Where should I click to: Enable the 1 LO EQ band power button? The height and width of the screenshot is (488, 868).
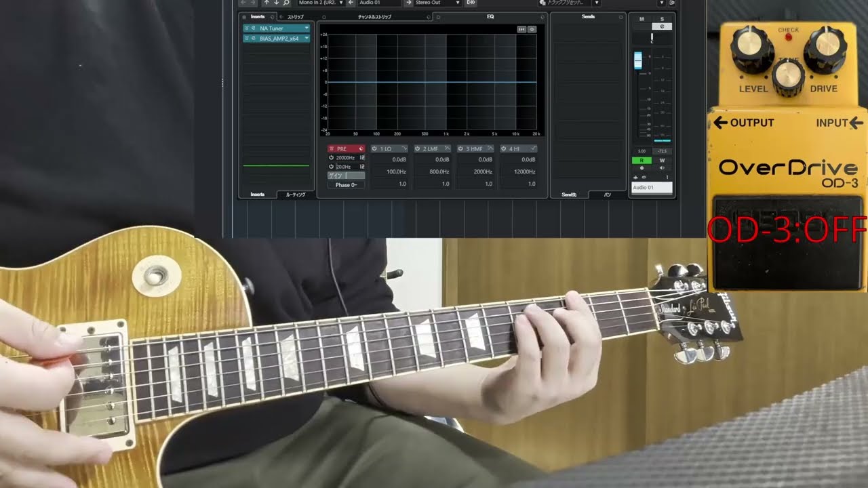(374, 148)
